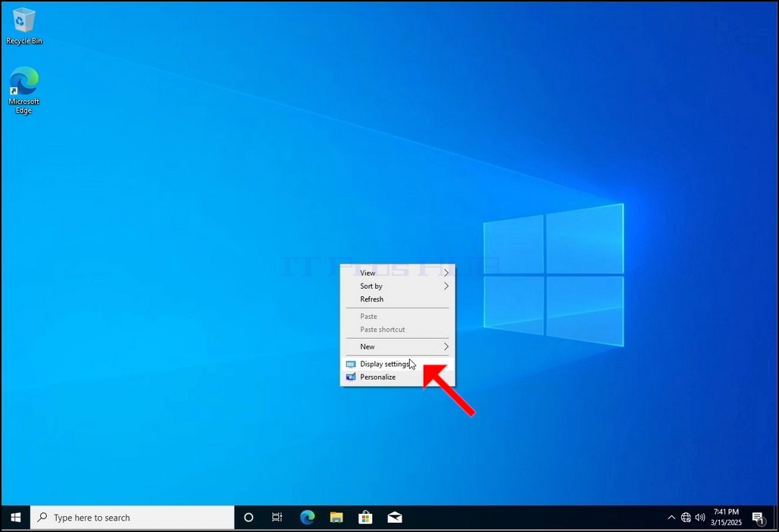Click the greyed Paste shortcut entry
The width and height of the screenshot is (779, 532).
(x=397, y=330)
